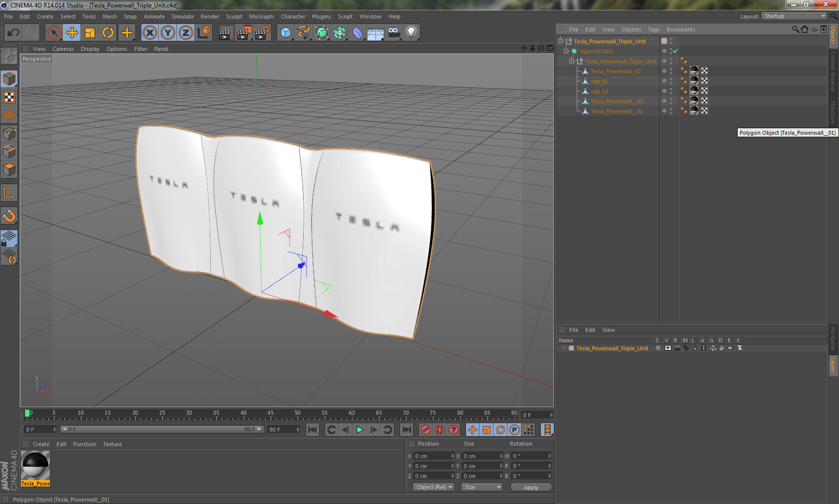The height and width of the screenshot is (504, 839).
Task: Enable the Axis mode icon
Action: [9, 193]
